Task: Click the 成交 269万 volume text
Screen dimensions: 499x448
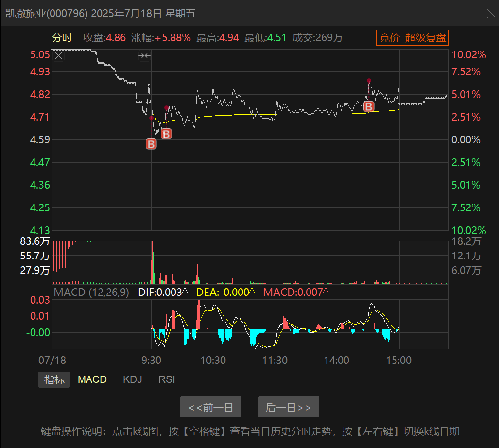Action: [317, 38]
